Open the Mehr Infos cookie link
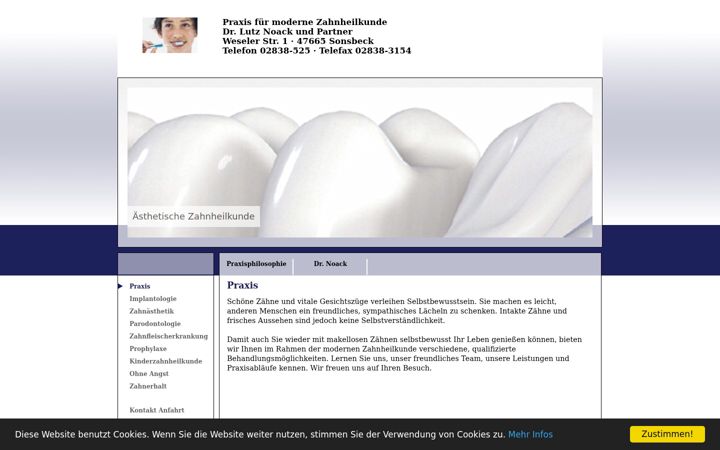Viewport: 720px width, 450px height. (530, 434)
